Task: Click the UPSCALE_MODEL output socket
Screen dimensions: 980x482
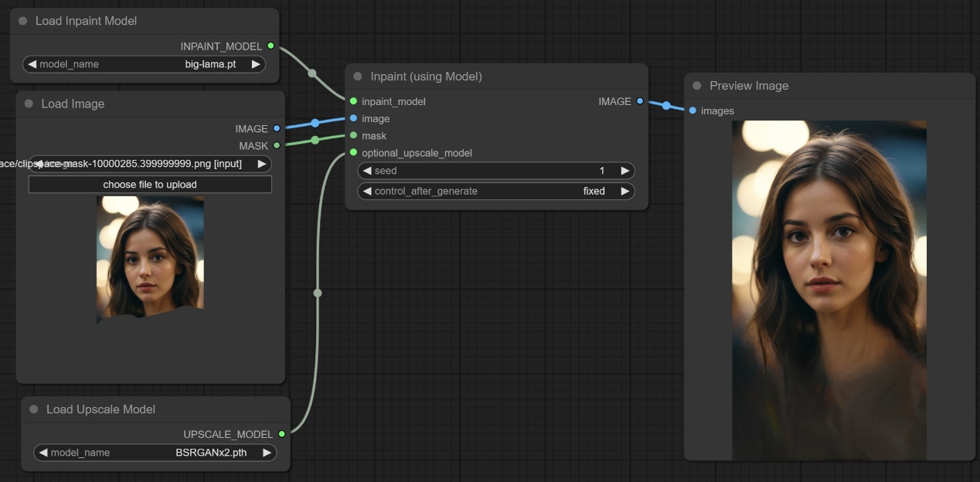Action: 281,434
